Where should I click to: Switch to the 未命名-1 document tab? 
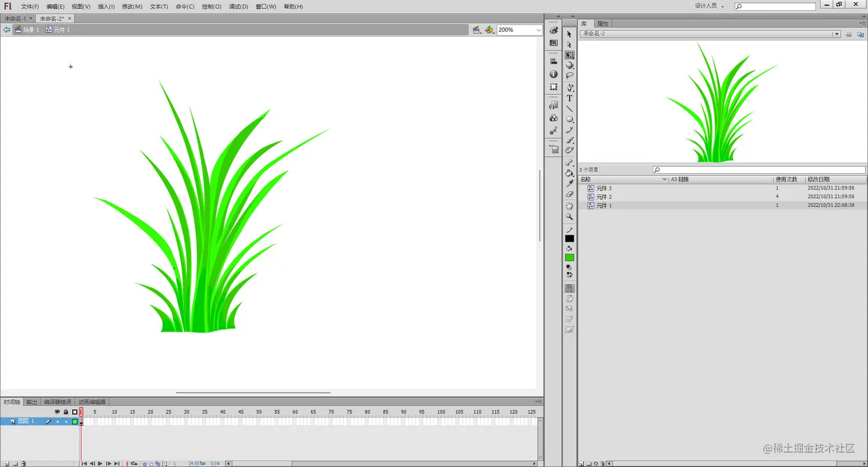click(x=16, y=18)
